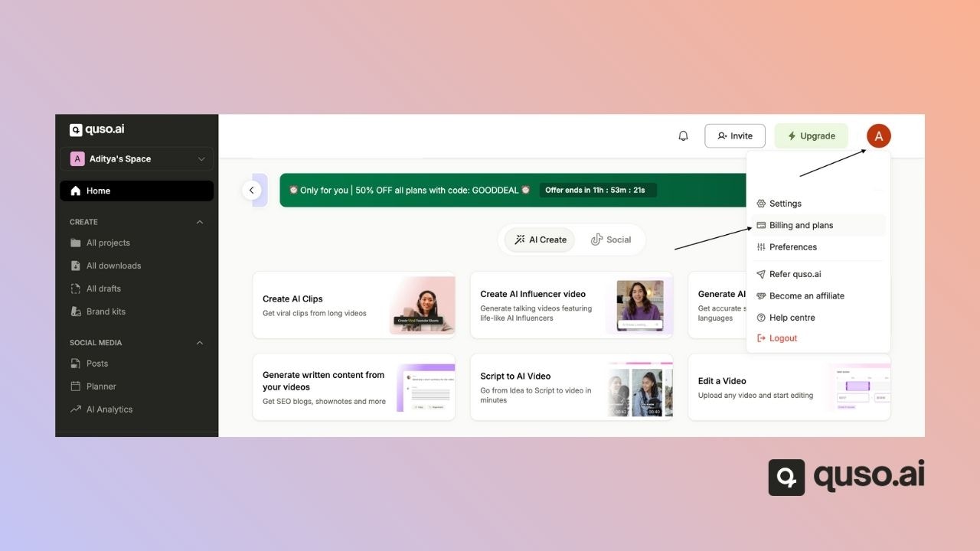Click the offer countdown timer
This screenshot has height=551, width=980.
(x=597, y=190)
